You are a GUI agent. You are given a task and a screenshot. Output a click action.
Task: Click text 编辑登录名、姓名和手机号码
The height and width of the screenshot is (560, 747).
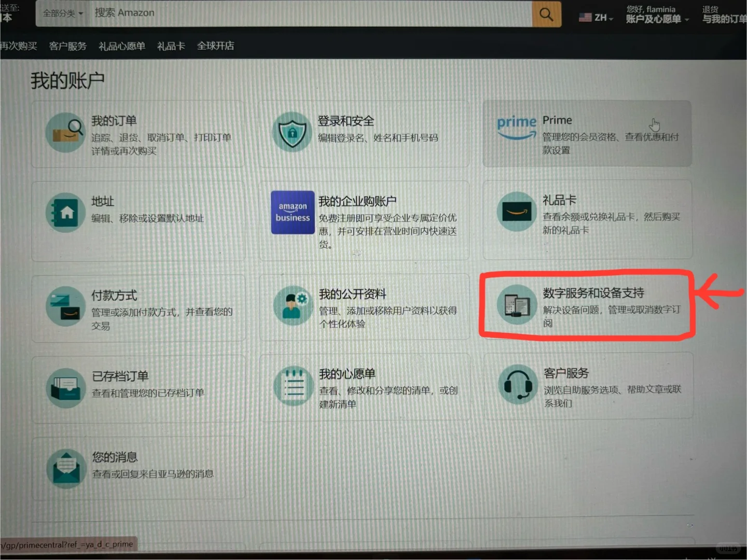coord(378,137)
